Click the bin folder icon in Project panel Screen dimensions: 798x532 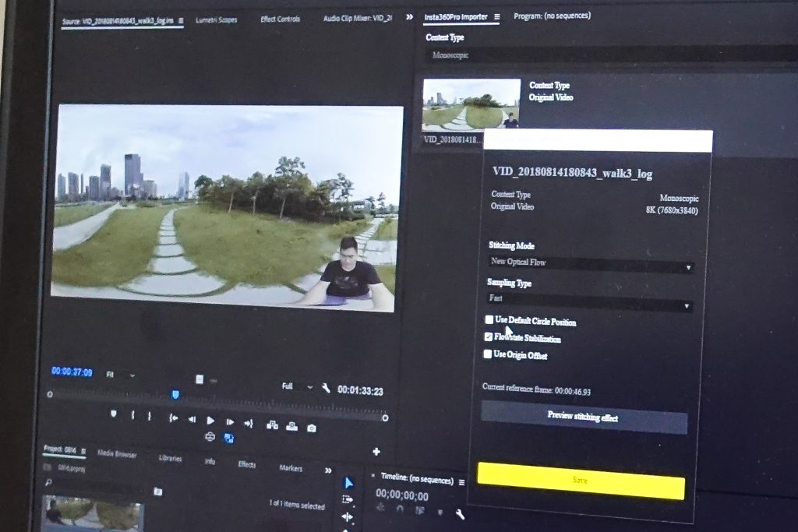pyautogui.click(x=157, y=491)
